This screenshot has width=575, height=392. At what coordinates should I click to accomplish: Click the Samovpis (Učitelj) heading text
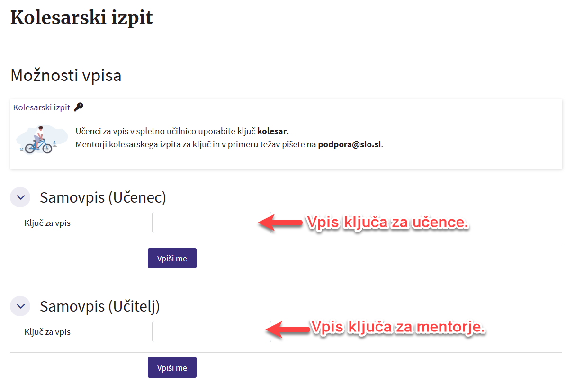[x=99, y=306]
